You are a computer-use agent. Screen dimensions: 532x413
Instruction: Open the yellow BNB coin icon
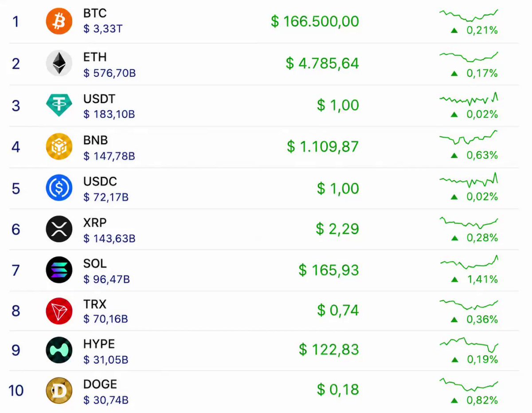point(59,146)
